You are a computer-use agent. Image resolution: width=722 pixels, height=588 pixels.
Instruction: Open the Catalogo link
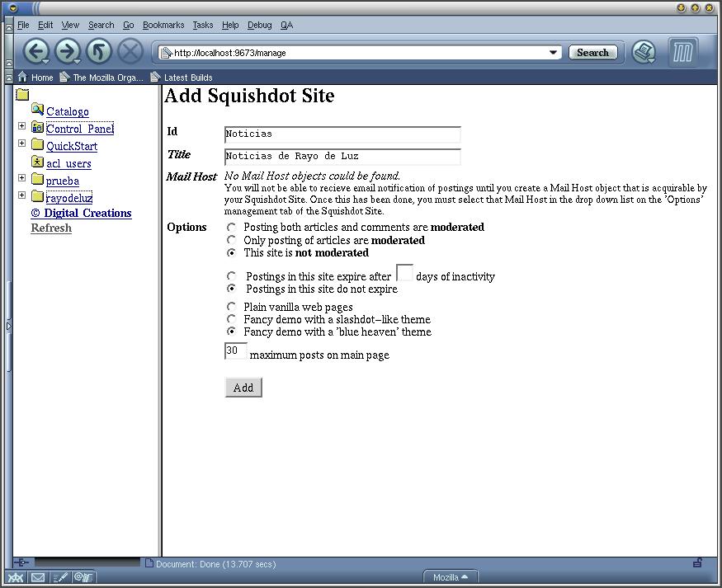67,111
